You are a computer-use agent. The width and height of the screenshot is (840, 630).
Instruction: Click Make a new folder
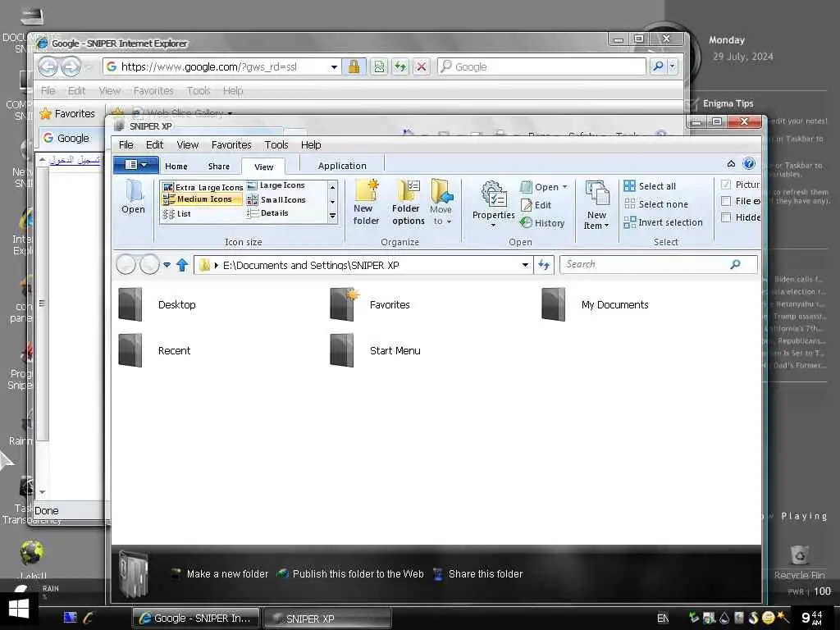click(x=219, y=573)
